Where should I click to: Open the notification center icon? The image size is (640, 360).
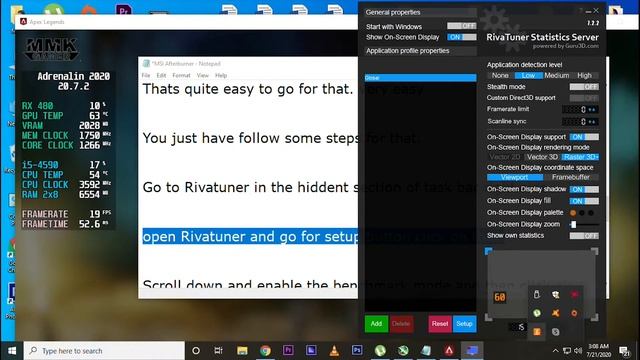[624, 351]
